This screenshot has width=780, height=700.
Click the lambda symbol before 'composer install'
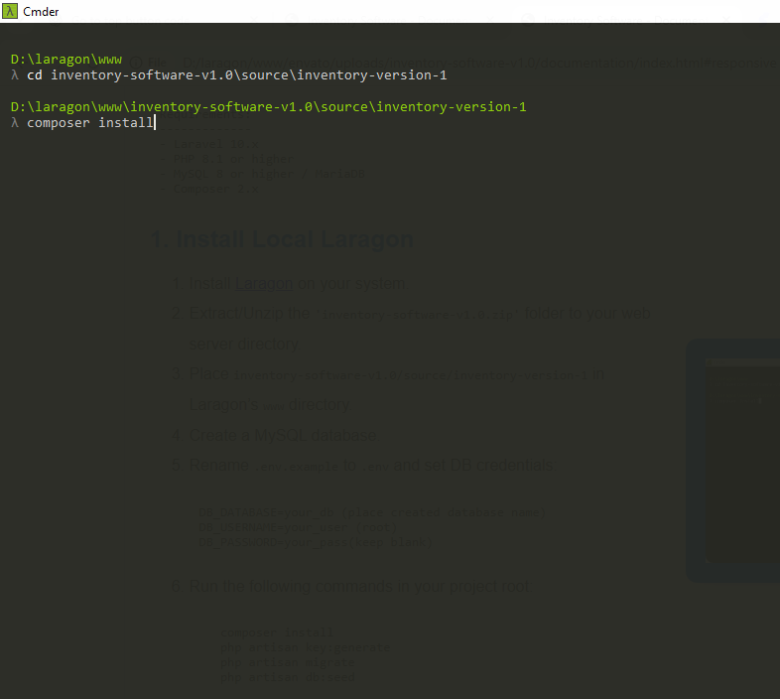tap(15, 123)
